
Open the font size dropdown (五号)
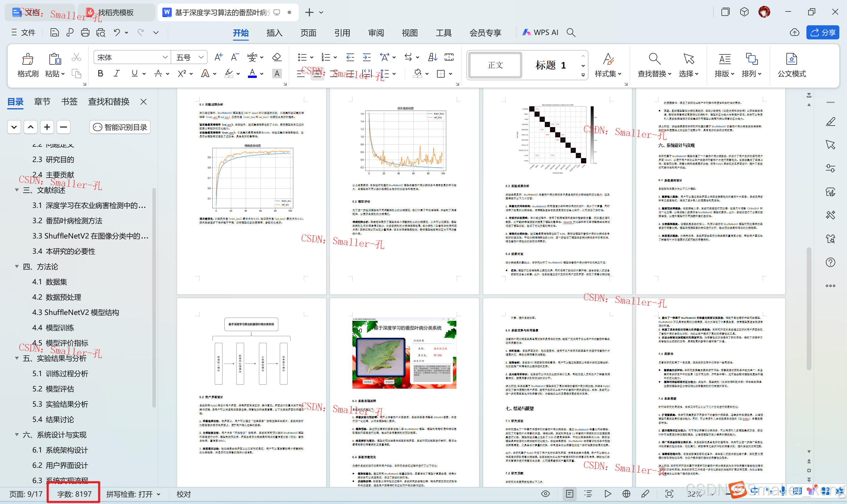(x=201, y=57)
